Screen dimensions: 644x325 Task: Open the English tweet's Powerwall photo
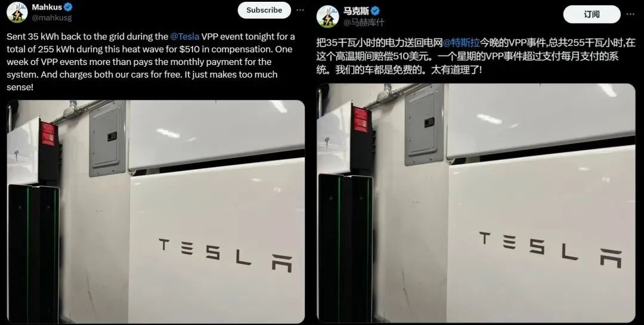pos(156,212)
